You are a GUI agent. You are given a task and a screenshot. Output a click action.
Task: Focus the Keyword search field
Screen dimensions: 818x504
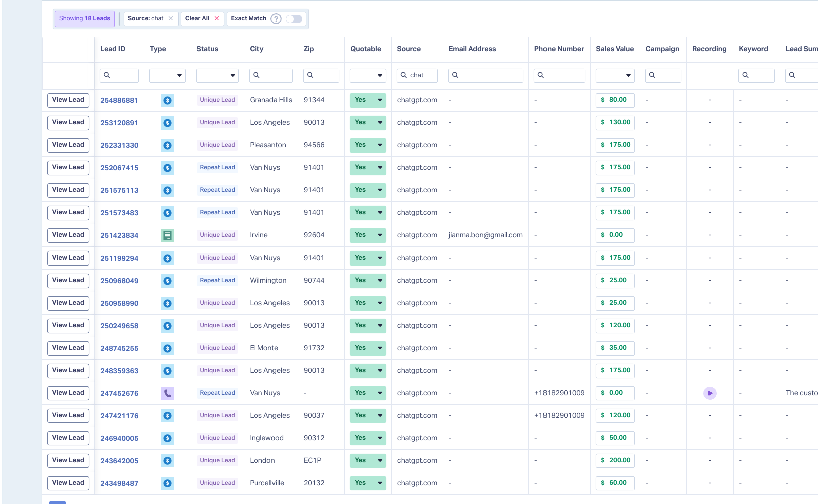pos(756,76)
